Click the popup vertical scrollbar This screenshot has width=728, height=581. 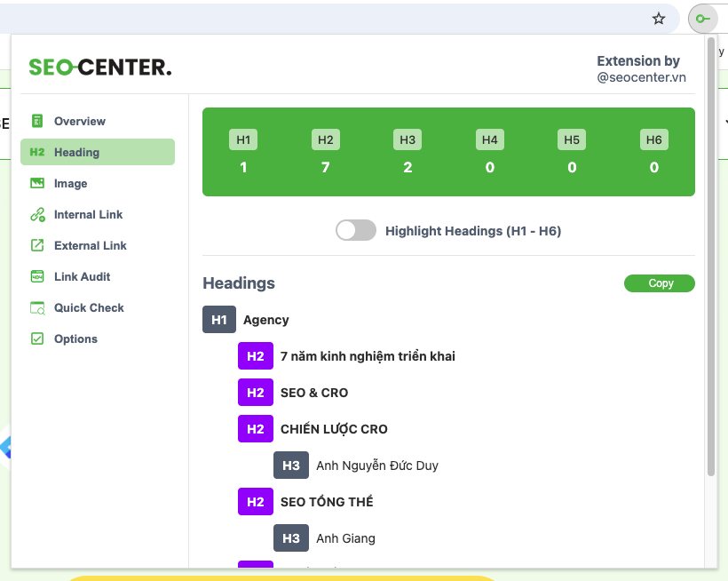click(711, 267)
